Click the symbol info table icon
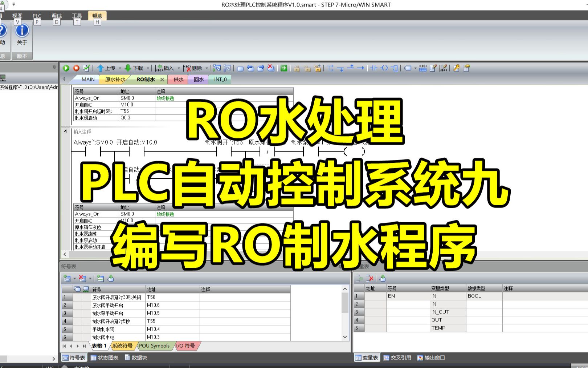Screen dimensions: 588x368 [x=423, y=68]
